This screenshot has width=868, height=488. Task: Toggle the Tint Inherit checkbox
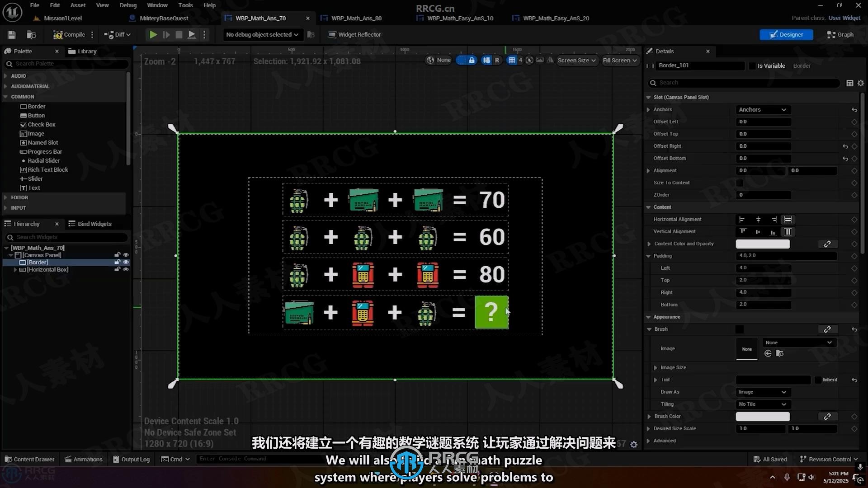coord(818,380)
